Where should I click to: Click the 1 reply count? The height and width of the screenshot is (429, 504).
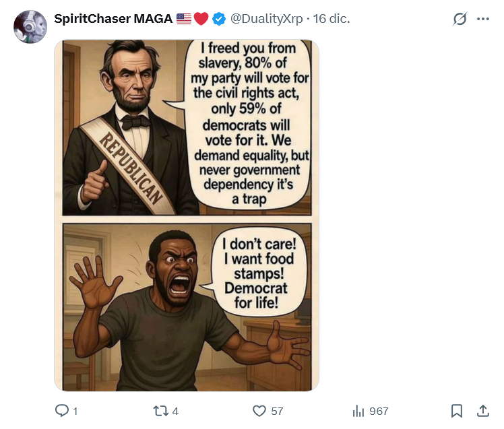[x=75, y=411]
